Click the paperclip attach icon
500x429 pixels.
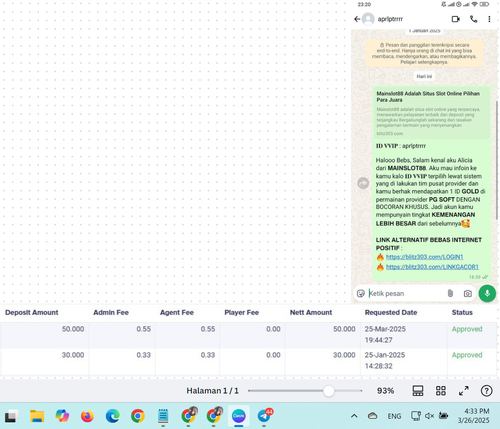(x=450, y=293)
